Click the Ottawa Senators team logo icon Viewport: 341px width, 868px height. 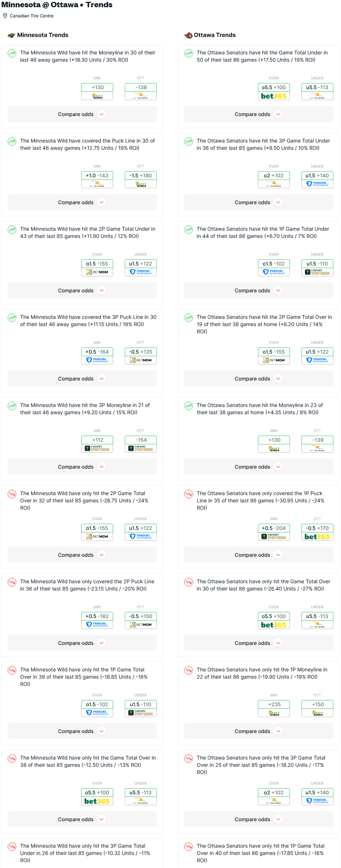[188, 35]
